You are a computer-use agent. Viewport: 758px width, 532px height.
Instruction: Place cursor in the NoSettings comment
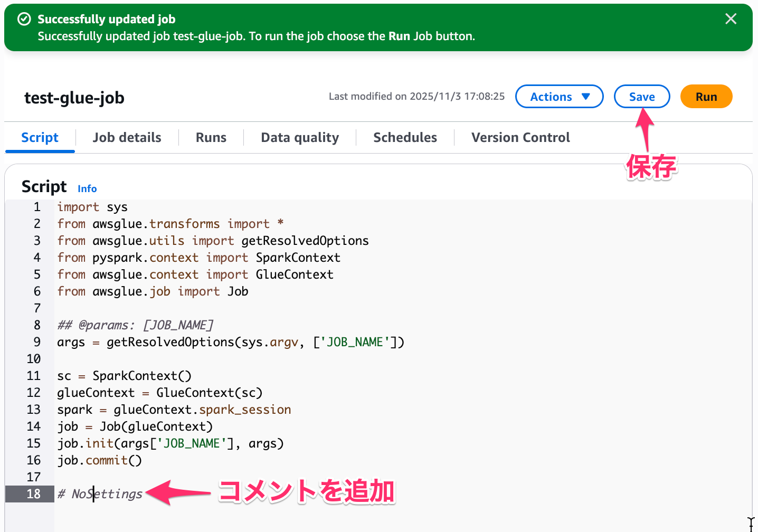[x=100, y=494]
